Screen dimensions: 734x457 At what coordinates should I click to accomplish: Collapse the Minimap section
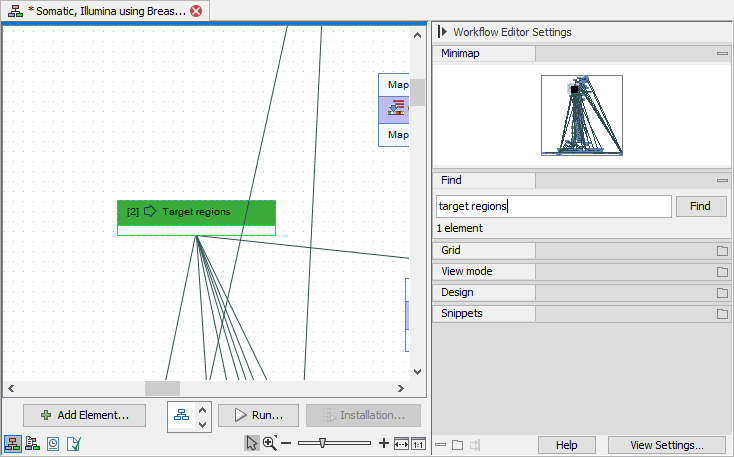pyautogui.click(x=722, y=53)
